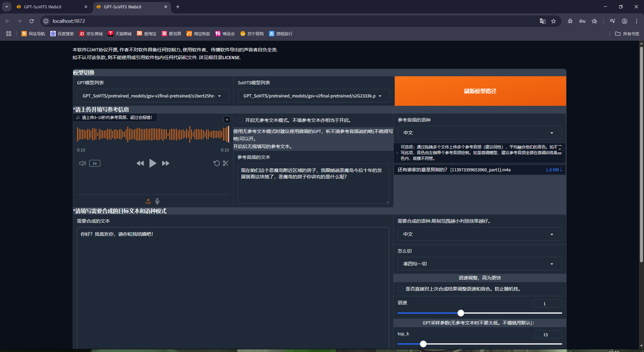This screenshot has width=644, height=352.
Task: Open the upload reference audio icon
Action: click(x=149, y=201)
